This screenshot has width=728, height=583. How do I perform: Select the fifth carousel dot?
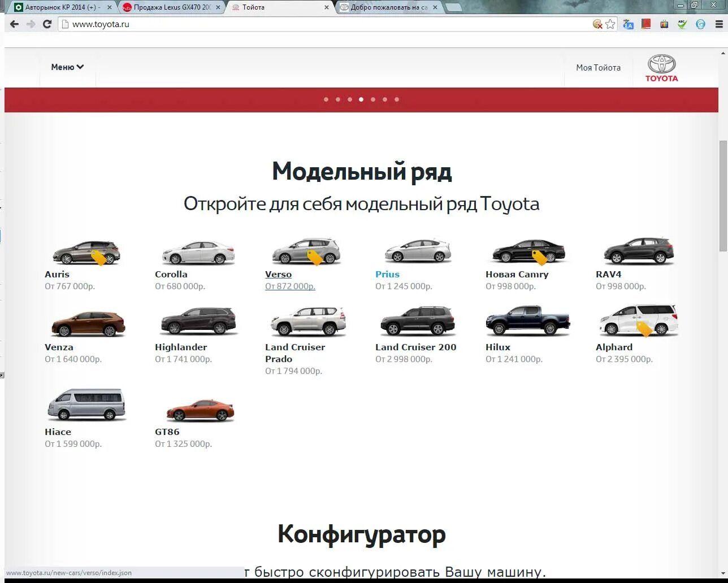(373, 99)
